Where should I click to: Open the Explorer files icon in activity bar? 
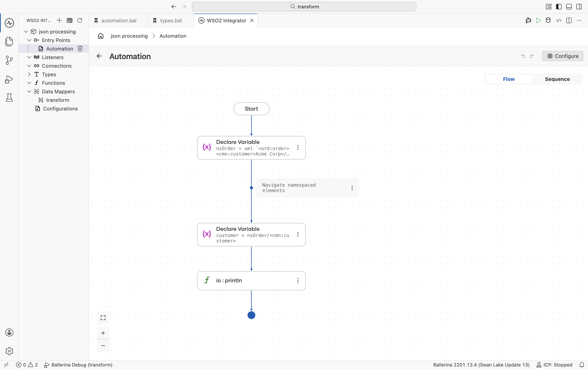tap(9, 41)
